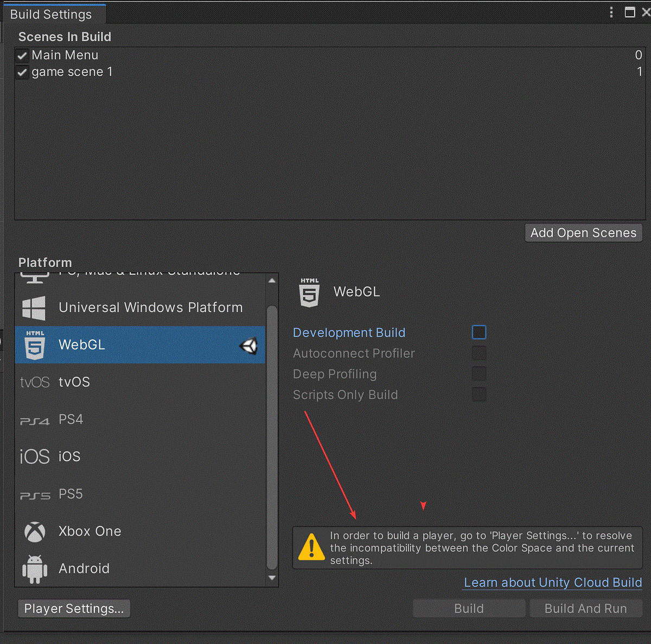This screenshot has width=651, height=644.
Task: Select PS5 in the platform list
Action: pyautogui.click(x=140, y=494)
